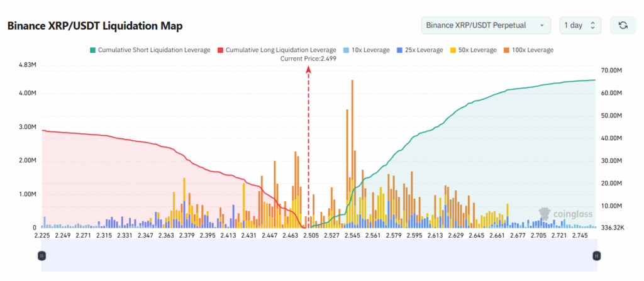
Task: Toggle Cumulative Short Liquidation Leverage legend
Action: (x=150, y=50)
